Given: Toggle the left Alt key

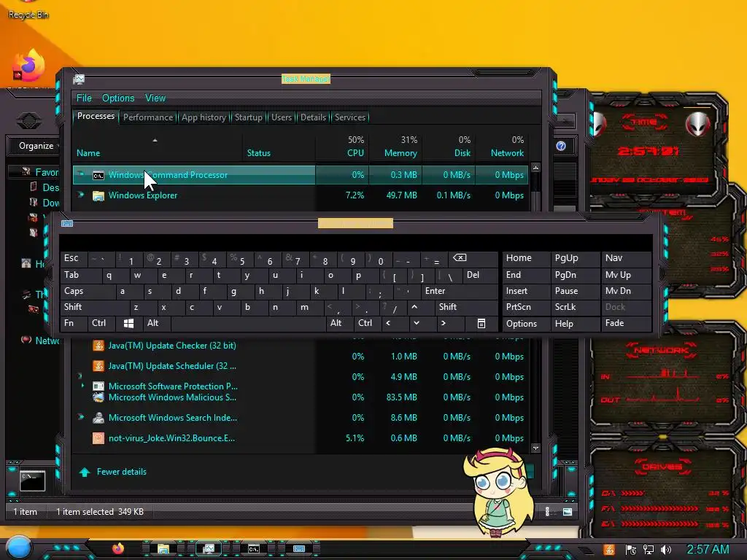Looking at the screenshot, I should click(156, 323).
